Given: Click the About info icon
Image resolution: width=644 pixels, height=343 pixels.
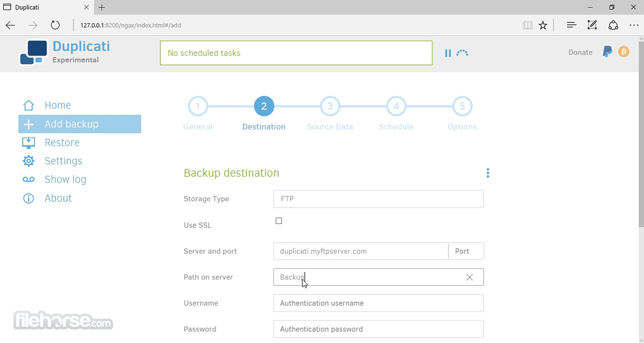Looking at the screenshot, I should click(x=29, y=198).
